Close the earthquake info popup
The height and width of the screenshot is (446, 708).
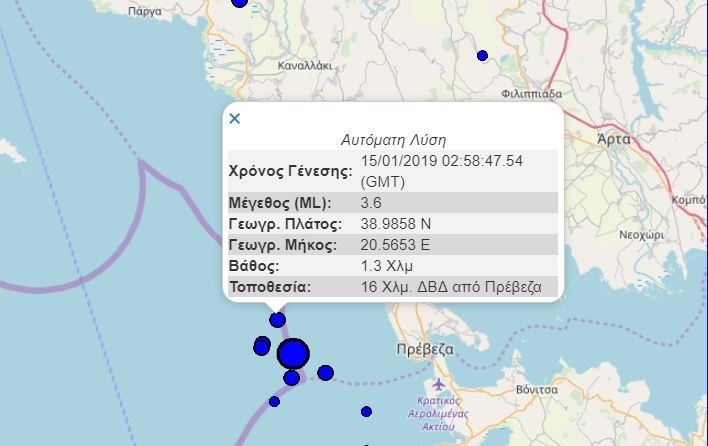235,119
